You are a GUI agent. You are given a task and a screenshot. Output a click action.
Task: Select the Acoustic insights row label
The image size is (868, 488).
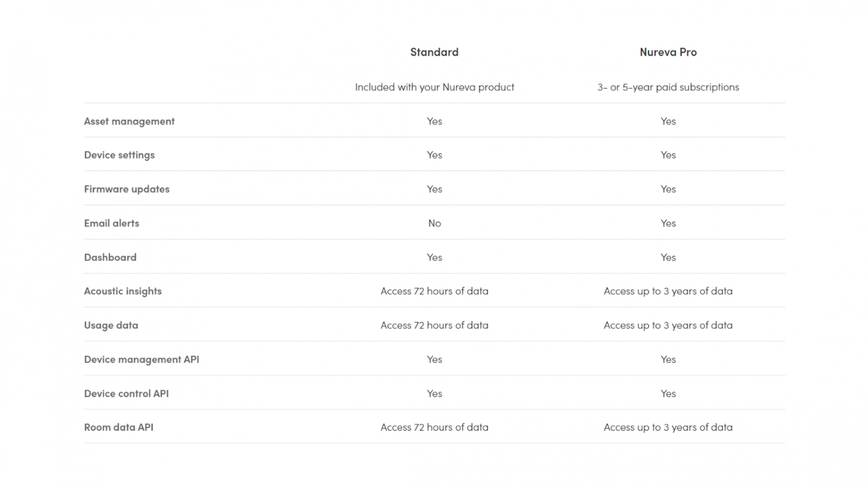[x=123, y=291]
